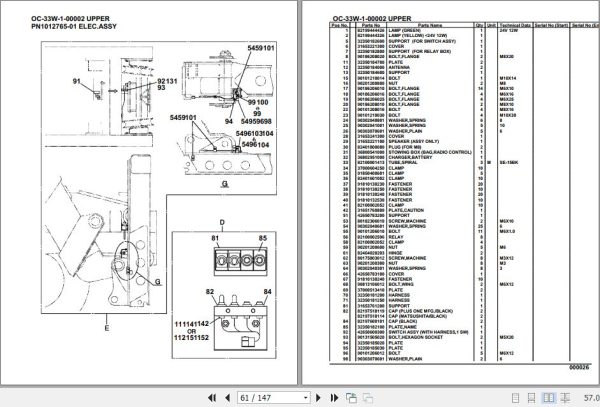Click the right page title OC-33W-1-00002 UPPER
The height and width of the screenshot is (407, 600).
372,18
